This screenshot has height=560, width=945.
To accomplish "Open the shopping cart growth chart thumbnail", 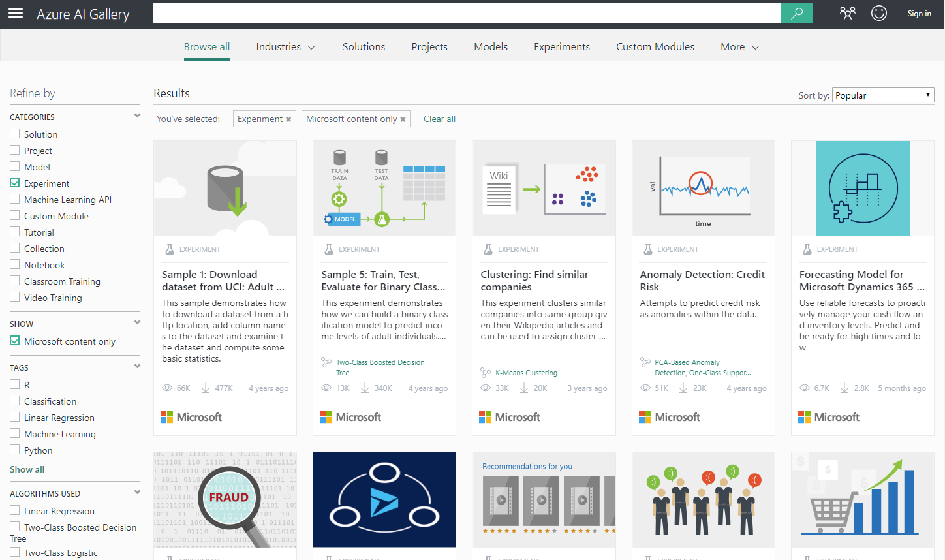I will (863, 500).
